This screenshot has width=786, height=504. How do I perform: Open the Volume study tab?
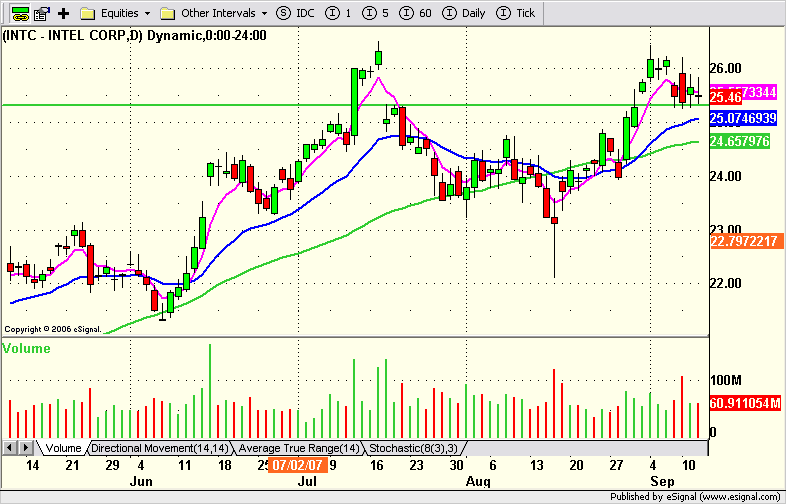pos(63,448)
